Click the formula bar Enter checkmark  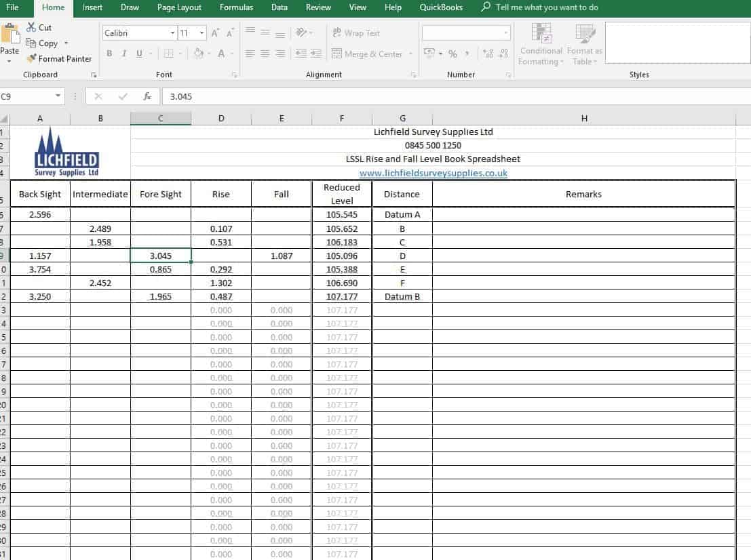[x=123, y=96]
